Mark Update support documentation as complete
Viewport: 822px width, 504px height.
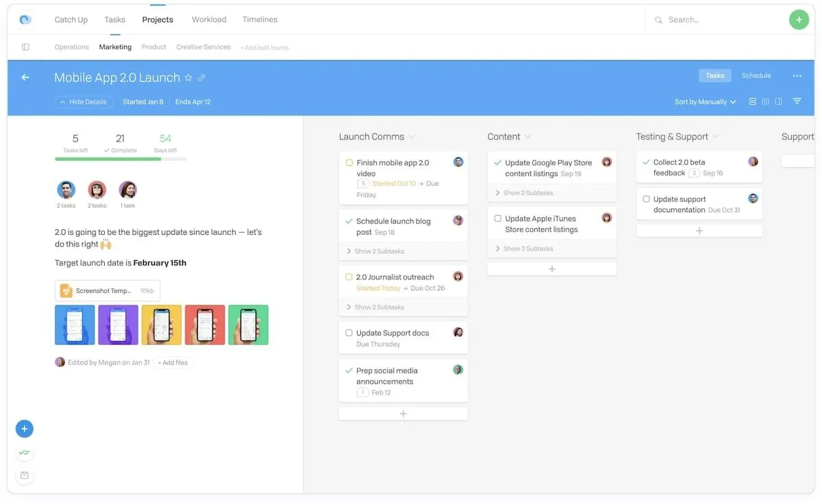pyautogui.click(x=646, y=199)
